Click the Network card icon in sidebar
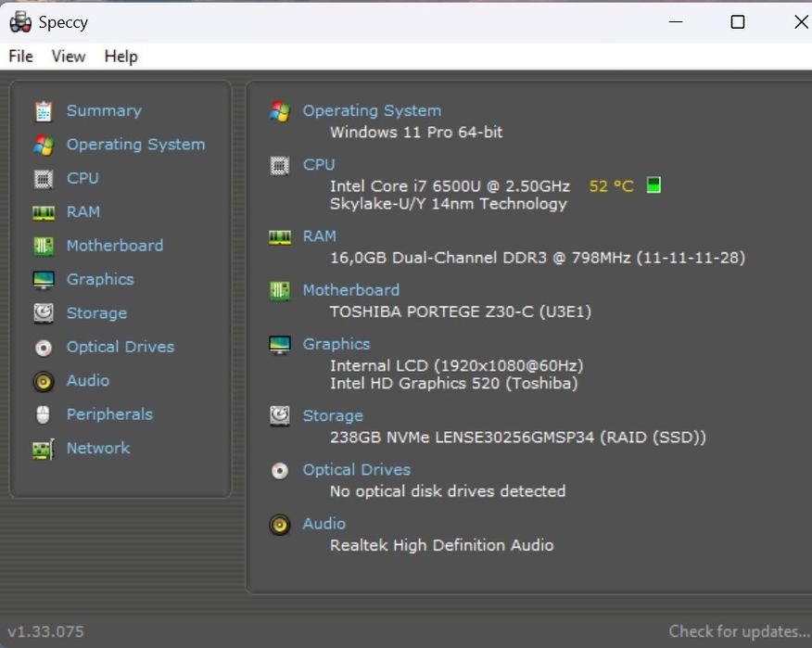Image resolution: width=812 pixels, height=648 pixels. coord(44,449)
